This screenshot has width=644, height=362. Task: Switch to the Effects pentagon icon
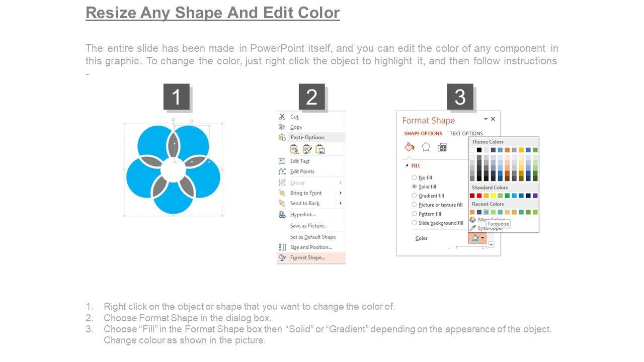tap(426, 147)
